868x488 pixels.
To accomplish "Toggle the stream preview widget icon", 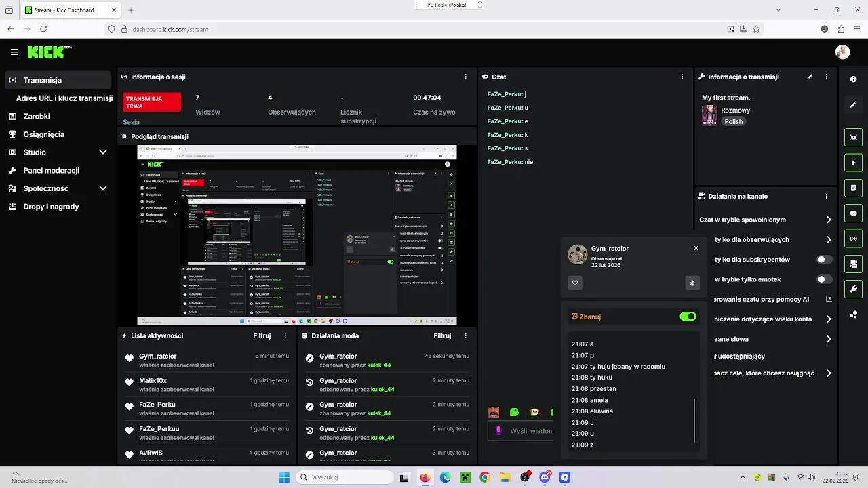I will click(853, 138).
